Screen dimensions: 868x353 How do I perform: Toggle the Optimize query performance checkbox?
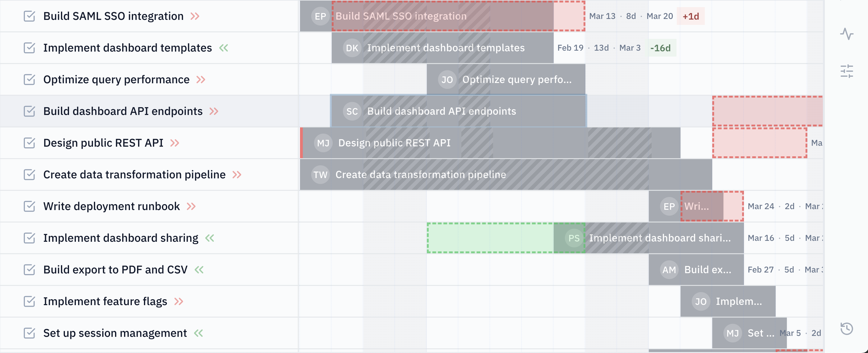click(29, 80)
